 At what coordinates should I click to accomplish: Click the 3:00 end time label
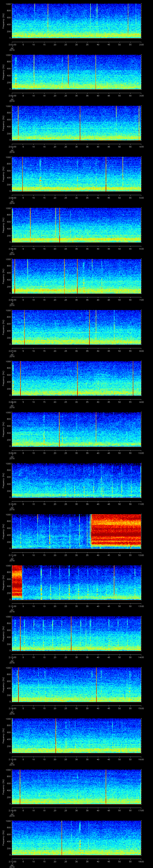click(x=141, y=96)
